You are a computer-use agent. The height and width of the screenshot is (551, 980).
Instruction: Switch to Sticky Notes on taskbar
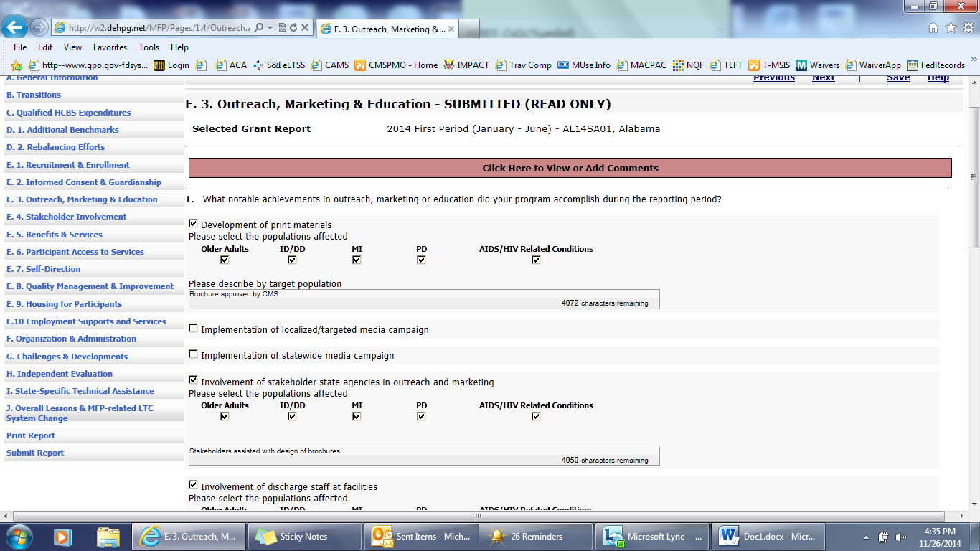click(x=304, y=536)
